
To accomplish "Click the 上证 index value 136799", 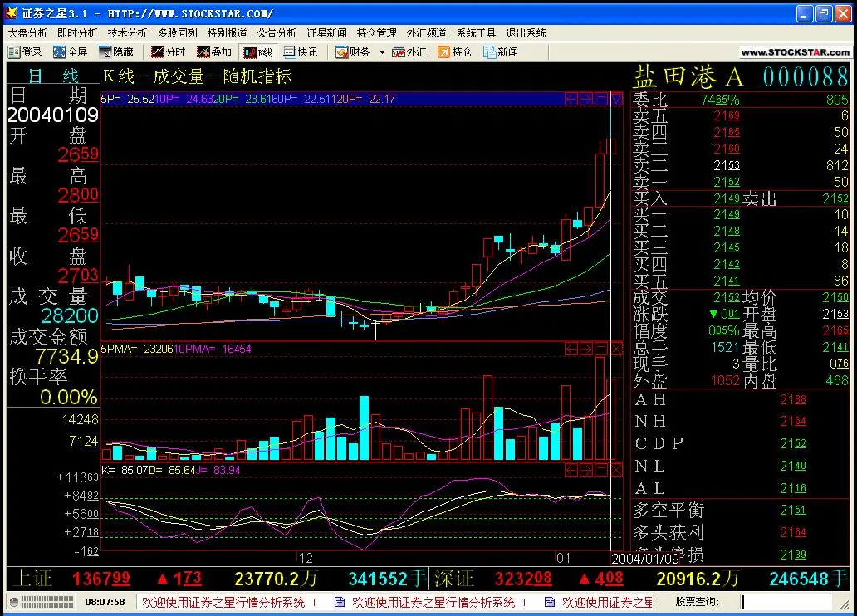I will point(101,579).
